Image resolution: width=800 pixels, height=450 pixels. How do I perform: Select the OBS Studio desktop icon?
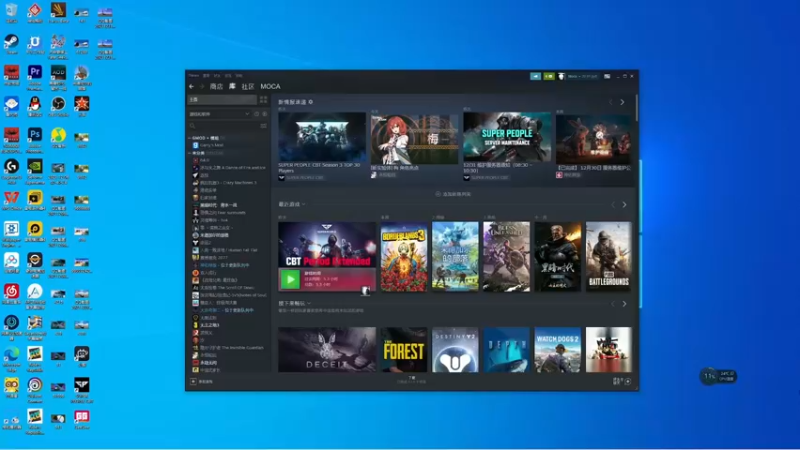point(58,107)
